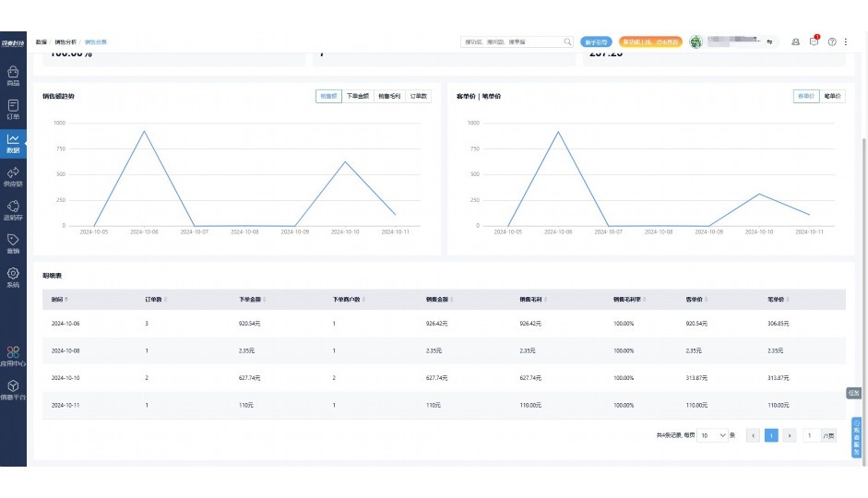Switch sales trend chart to 下单金额
This screenshot has height=498, width=868.
pyautogui.click(x=357, y=96)
